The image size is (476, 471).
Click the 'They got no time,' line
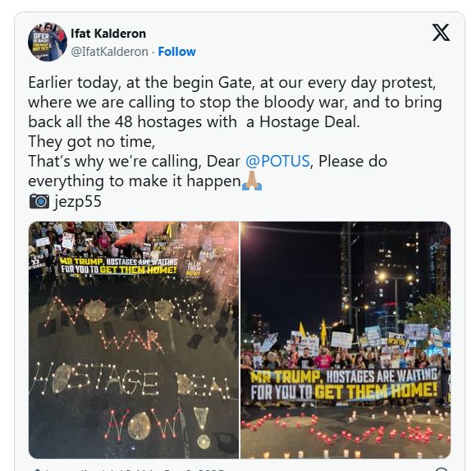91,141
